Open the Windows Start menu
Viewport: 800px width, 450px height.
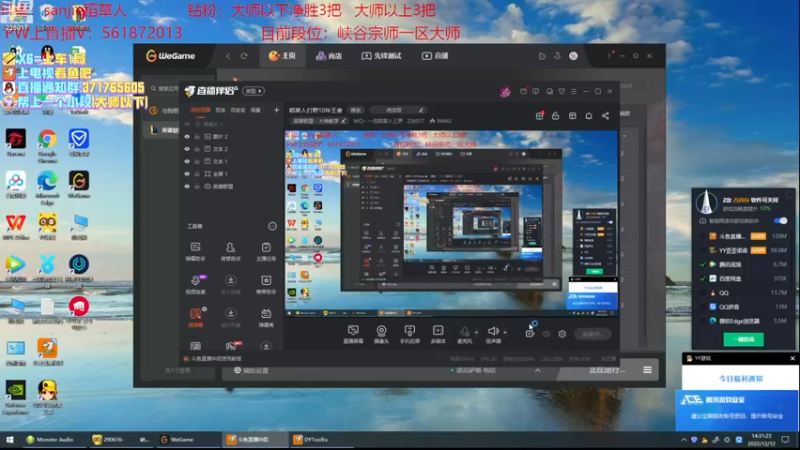click(10, 439)
